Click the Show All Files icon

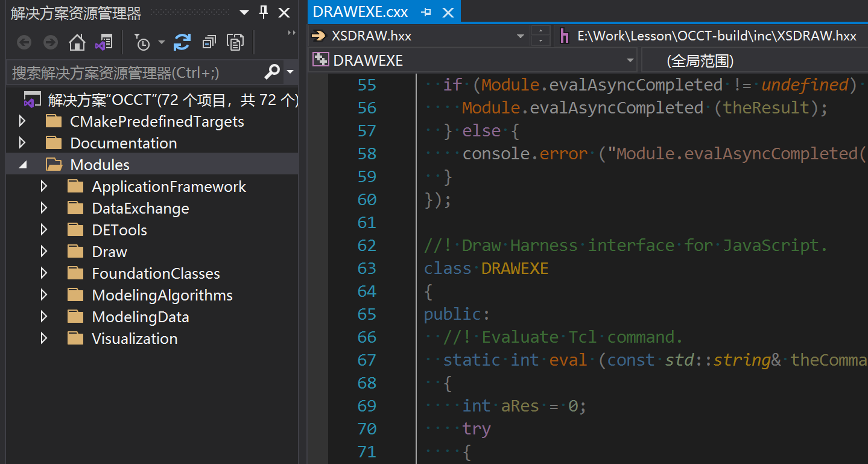(x=235, y=42)
